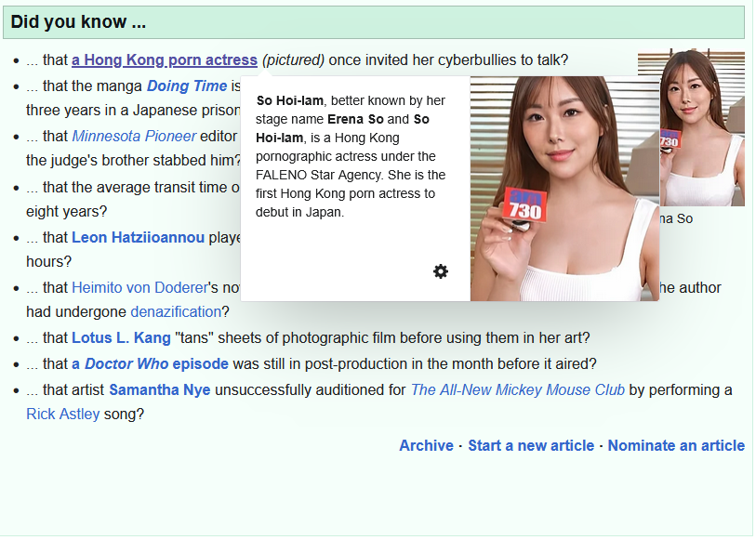Image resolution: width=756 pixels, height=540 pixels.
Task: Open the denazification link
Action: [x=176, y=311]
